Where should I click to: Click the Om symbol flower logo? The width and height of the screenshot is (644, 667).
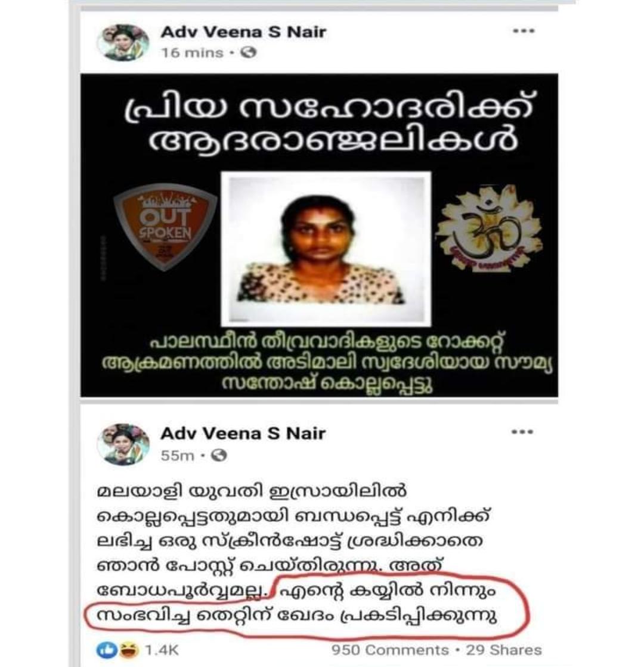(489, 227)
